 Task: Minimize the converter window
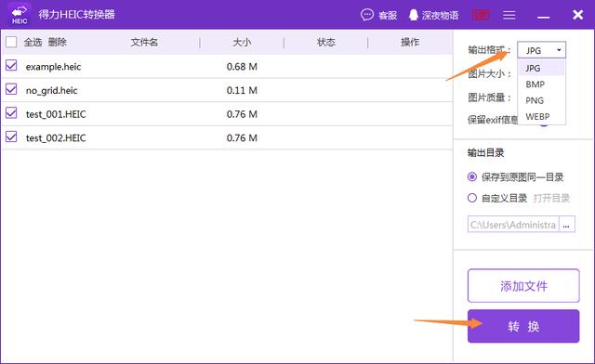tap(543, 16)
